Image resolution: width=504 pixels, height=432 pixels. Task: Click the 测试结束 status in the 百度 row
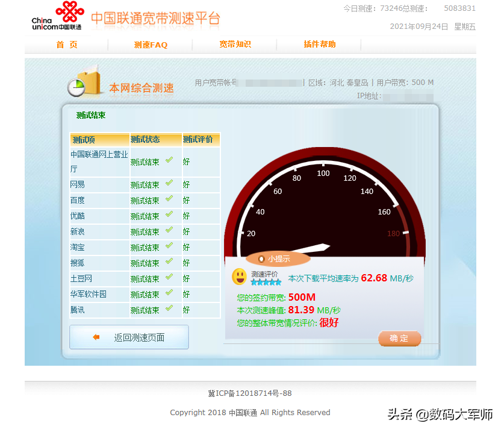tap(145, 201)
